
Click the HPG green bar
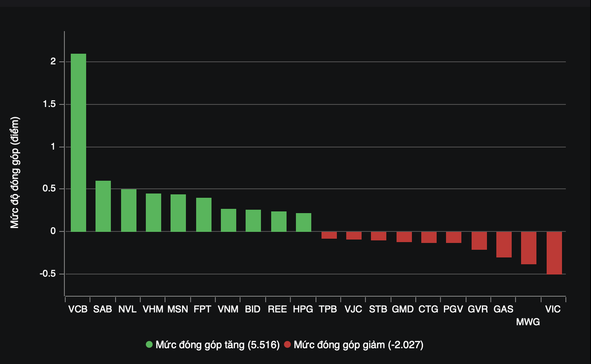[x=303, y=222]
